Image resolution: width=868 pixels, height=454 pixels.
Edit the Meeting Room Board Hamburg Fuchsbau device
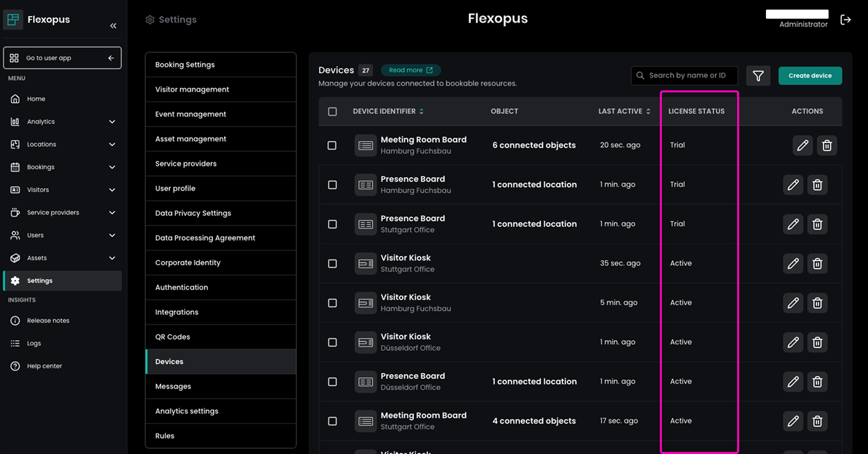(x=802, y=145)
